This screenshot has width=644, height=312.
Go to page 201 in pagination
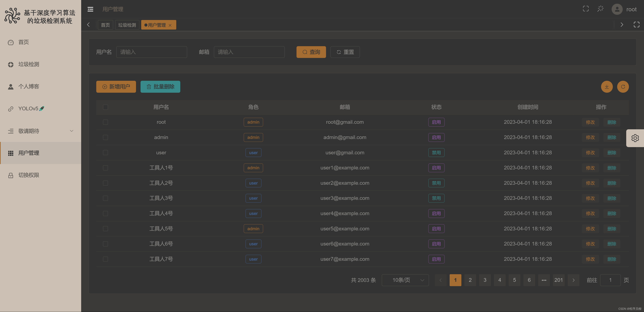[558, 280]
